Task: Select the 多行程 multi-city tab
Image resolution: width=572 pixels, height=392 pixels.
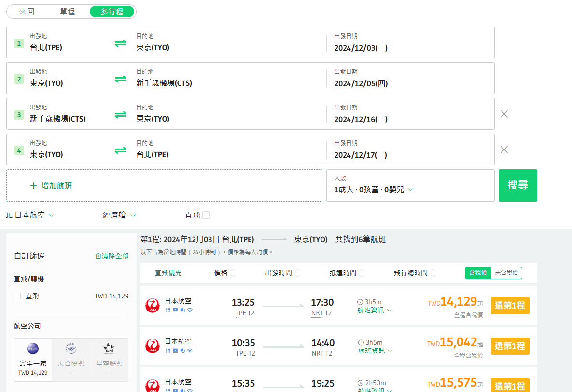Action: 112,12
